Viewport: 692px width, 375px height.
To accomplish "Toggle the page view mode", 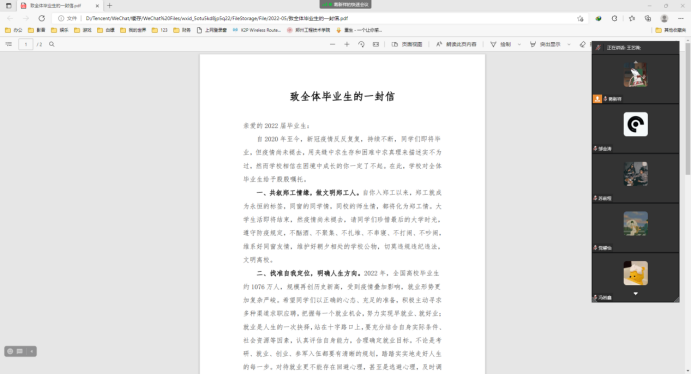I will [407, 44].
